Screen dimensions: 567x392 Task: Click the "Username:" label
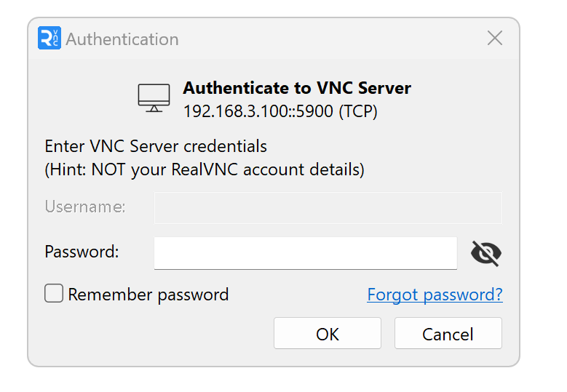click(85, 207)
